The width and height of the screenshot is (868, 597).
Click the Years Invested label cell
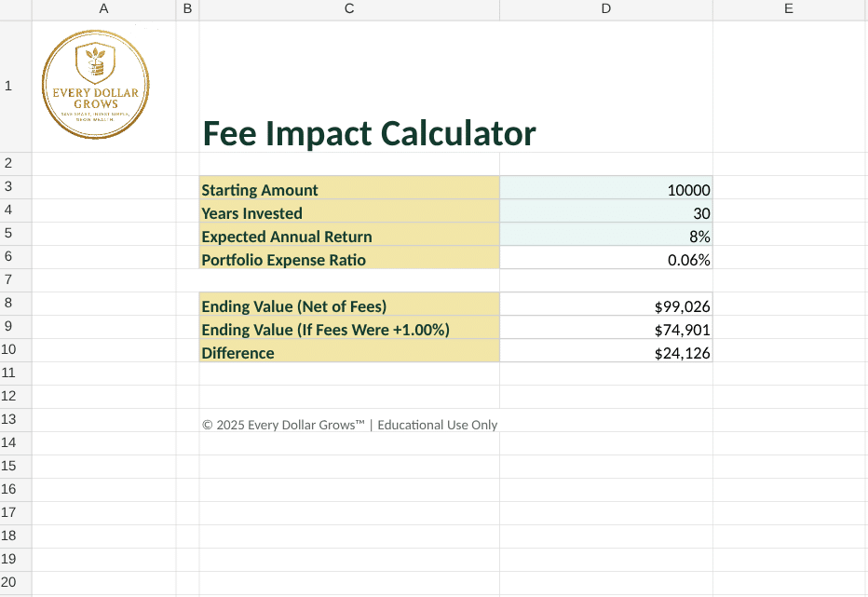coord(349,211)
